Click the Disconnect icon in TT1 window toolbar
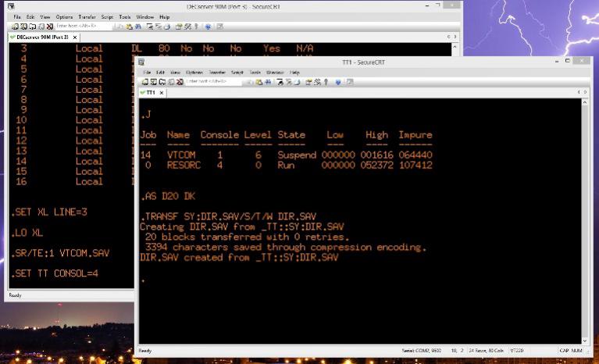 (180, 81)
